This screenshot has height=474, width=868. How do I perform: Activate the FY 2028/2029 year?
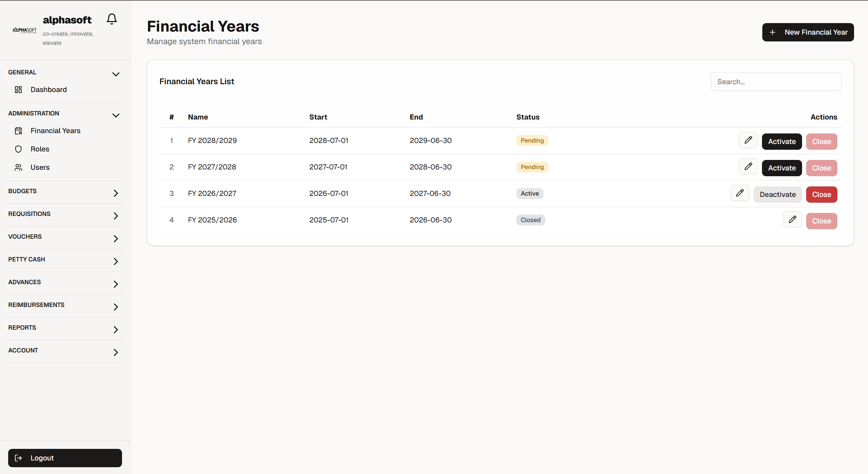tap(782, 142)
